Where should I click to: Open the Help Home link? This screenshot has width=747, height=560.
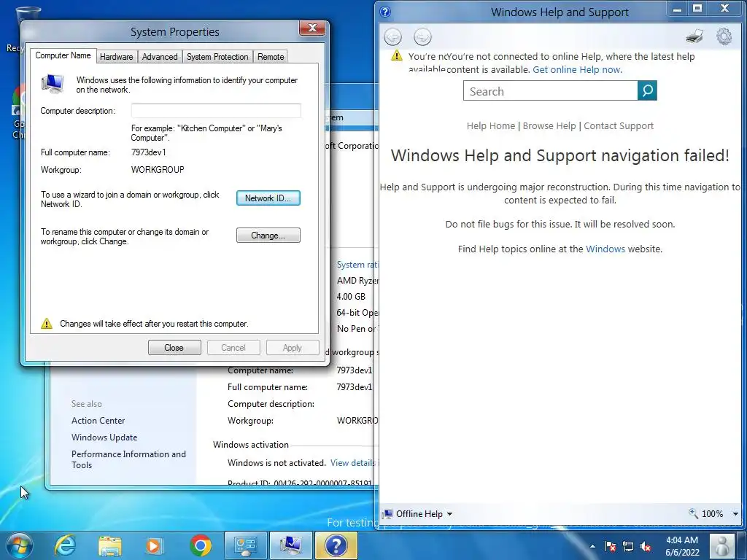[491, 125]
